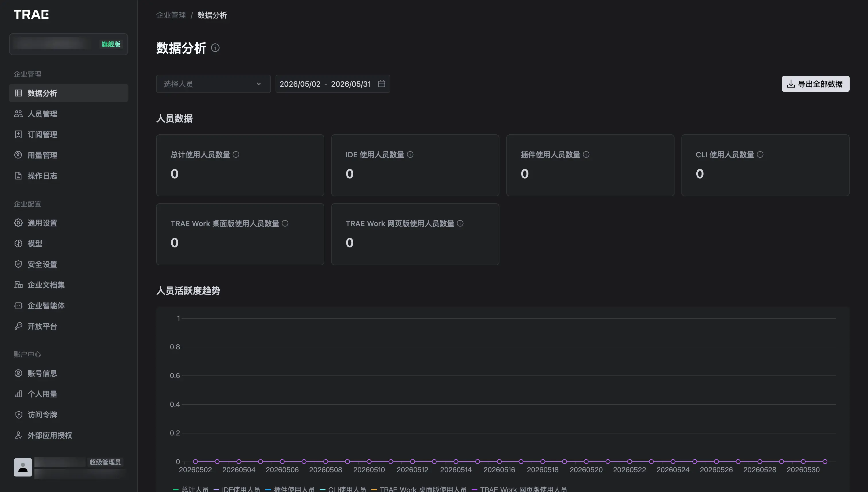The image size is (868, 492).
Task: Click the 企业智能体 icon
Action: click(18, 305)
